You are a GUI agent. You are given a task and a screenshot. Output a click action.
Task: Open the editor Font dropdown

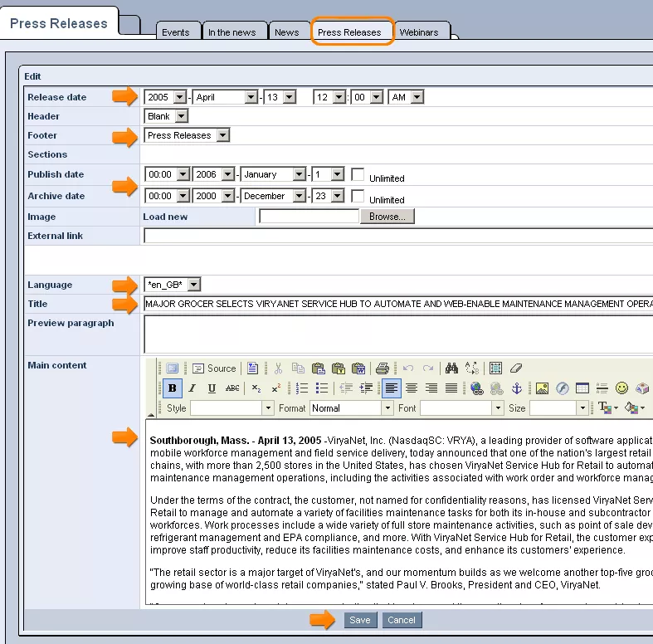[462, 408]
